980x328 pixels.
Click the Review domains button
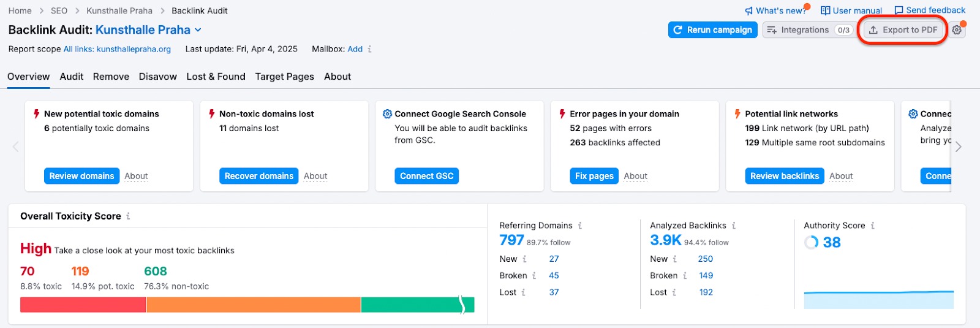(81, 176)
